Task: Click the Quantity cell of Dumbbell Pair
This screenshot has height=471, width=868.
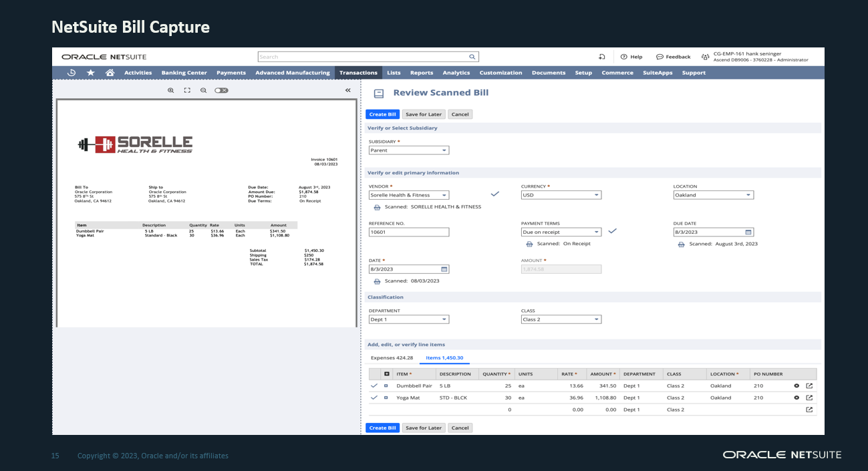Action: pos(496,385)
